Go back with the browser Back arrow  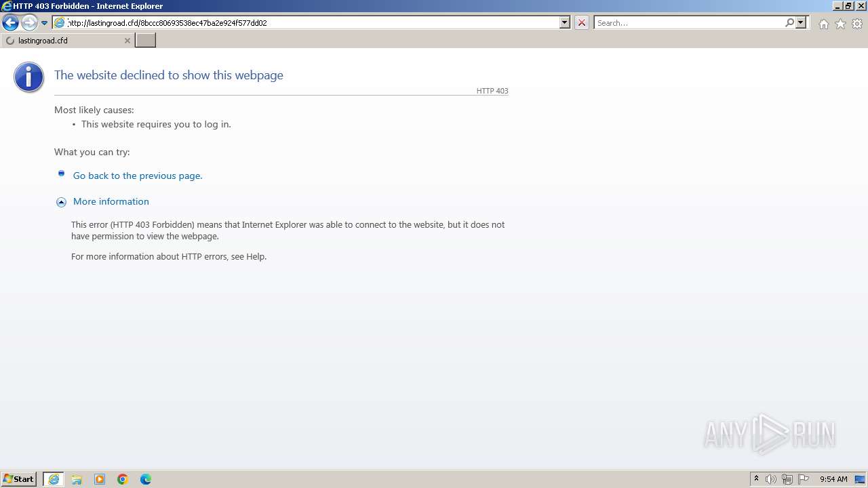[10, 23]
